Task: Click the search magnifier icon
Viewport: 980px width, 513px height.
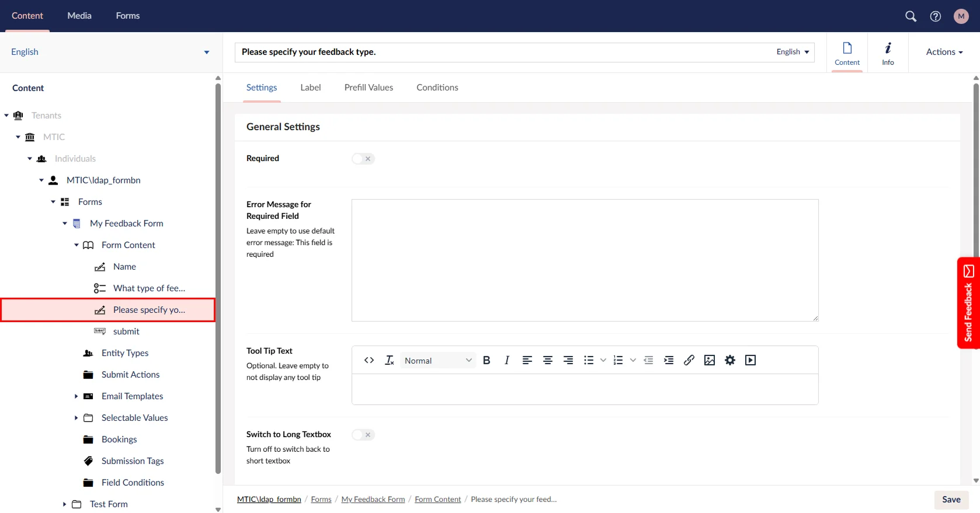Action: [911, 16]
